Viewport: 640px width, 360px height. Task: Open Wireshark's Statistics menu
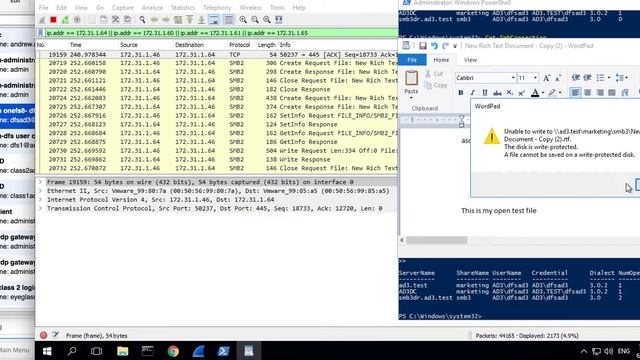(183, 8)
